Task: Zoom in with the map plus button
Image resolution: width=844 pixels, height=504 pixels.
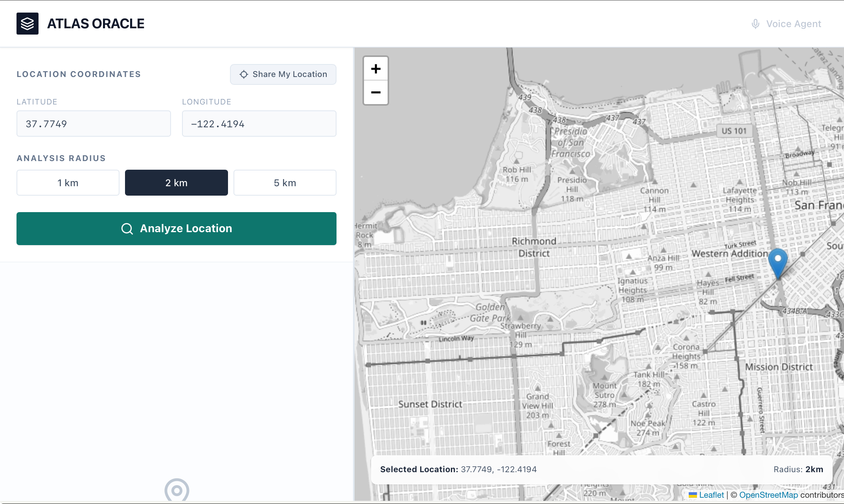Action: 376,69
